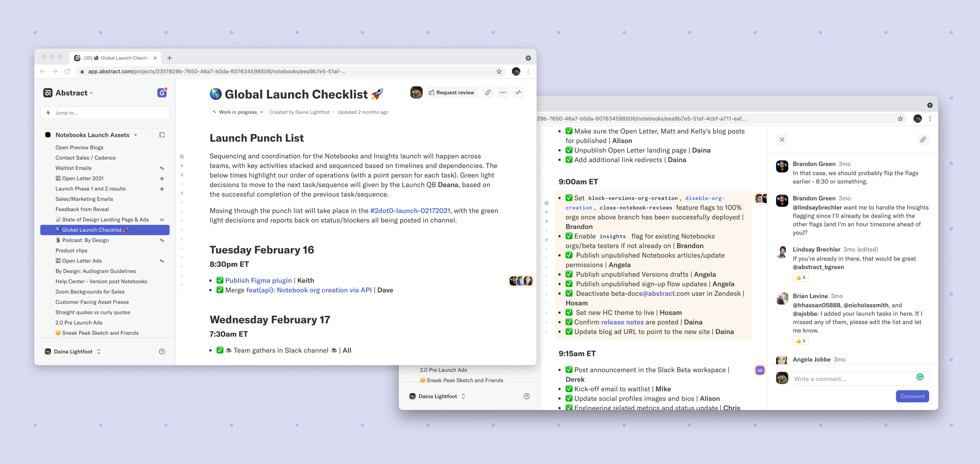980x464 pixels.
Task: Click the status dot icon on Open Letter 2021 row
Action: click(162, 178)
